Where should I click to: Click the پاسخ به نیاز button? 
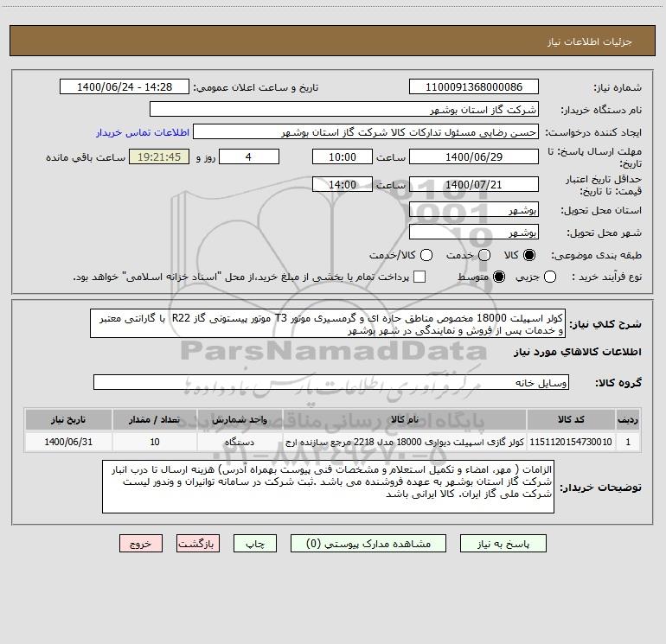tap(503, 544)
